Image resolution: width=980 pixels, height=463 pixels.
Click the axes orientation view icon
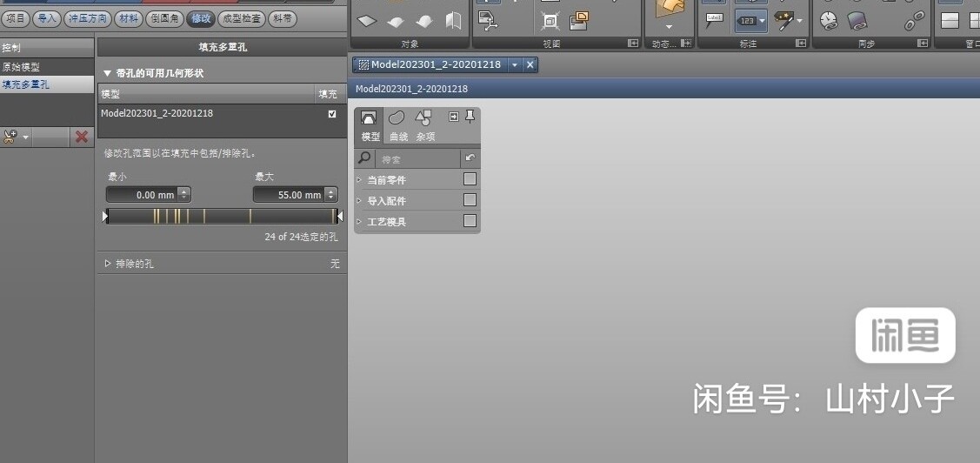point(488,21)
